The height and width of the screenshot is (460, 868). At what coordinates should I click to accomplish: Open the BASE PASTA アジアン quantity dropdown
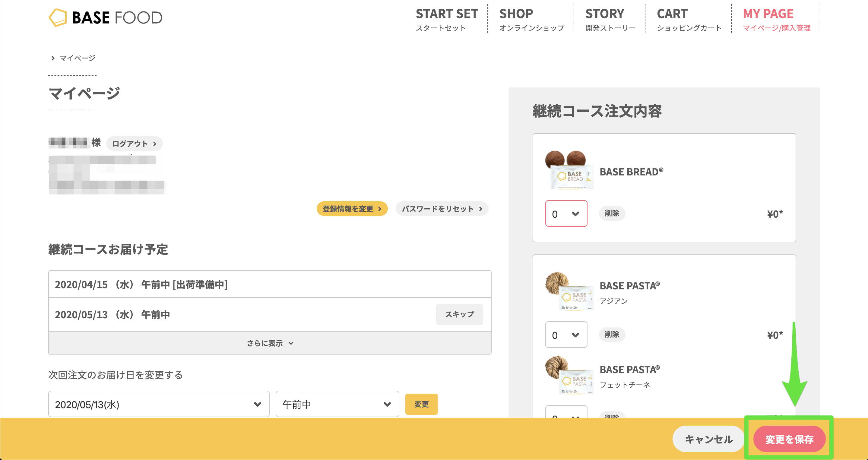pyautogui.click(x=566, y=335)
